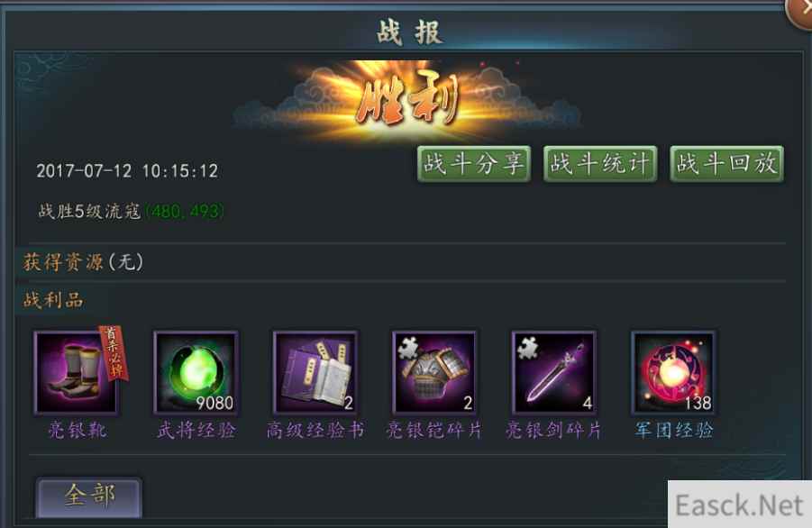Click the 武将经验 label under green orb
Viewport: 812px width, 528px height.
pos(196,430)
